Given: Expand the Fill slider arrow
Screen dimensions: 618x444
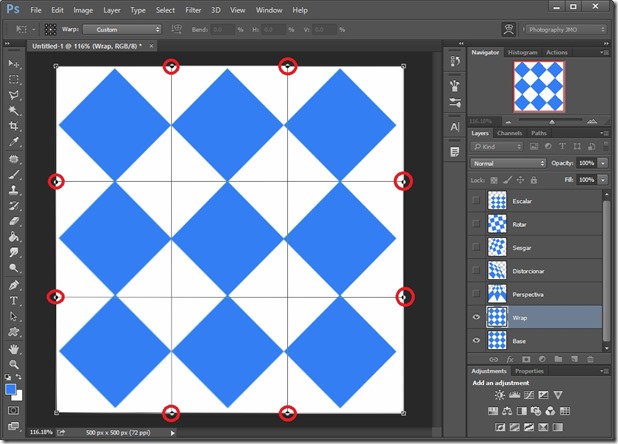Looking at the screenshot, I should 603,180.
